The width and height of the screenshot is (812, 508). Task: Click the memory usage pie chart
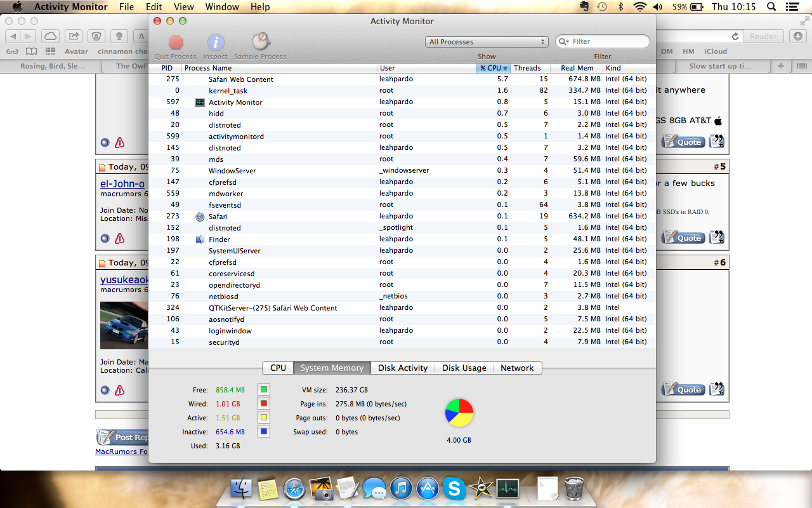tap(459, 413)
